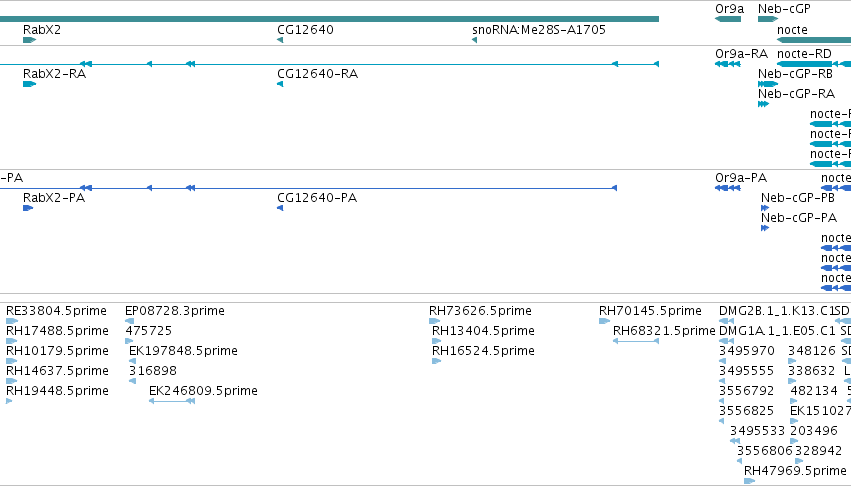Open the RH73626.5prime EST label
Screen dimensions: 851x486
480,311
